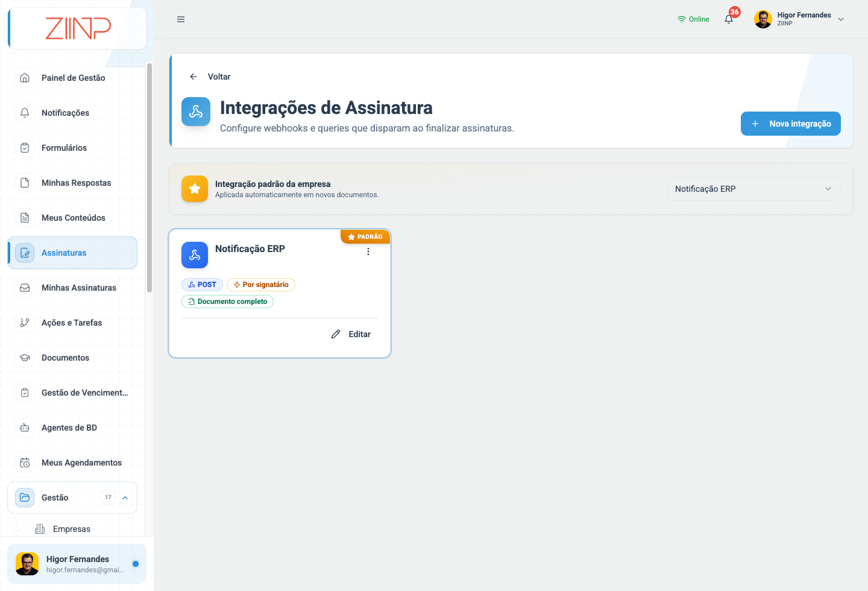Click the Meus Conteúdos document icon
868x591 pixels.
click(x=25, y=218)
